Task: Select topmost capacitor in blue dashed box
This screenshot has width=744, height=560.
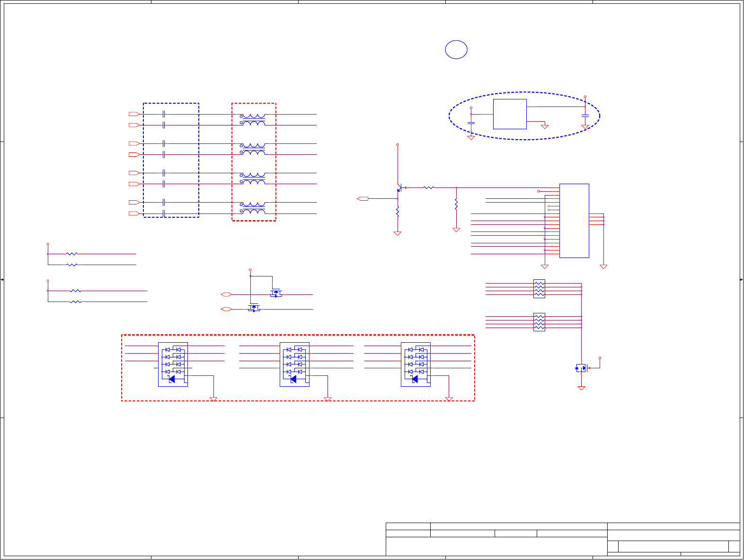Action: (x=163, y=114)
